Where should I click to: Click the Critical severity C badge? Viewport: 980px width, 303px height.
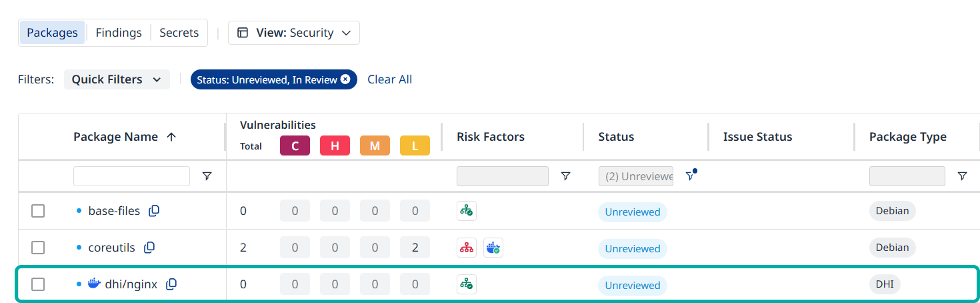295,146
